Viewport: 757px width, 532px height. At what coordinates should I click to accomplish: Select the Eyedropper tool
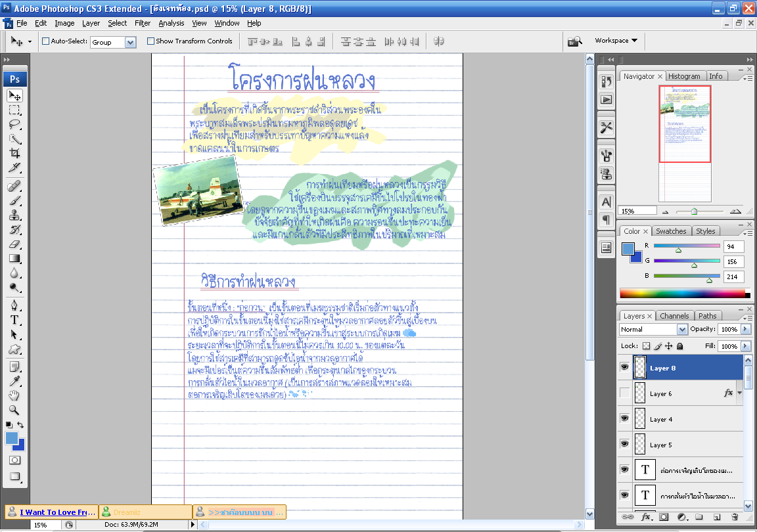14,382
